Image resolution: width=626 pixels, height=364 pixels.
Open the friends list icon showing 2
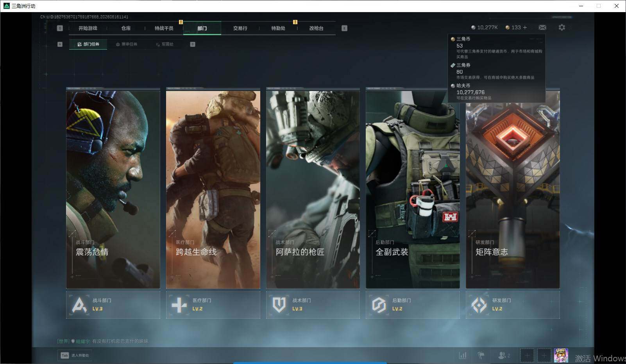(504, 355)
